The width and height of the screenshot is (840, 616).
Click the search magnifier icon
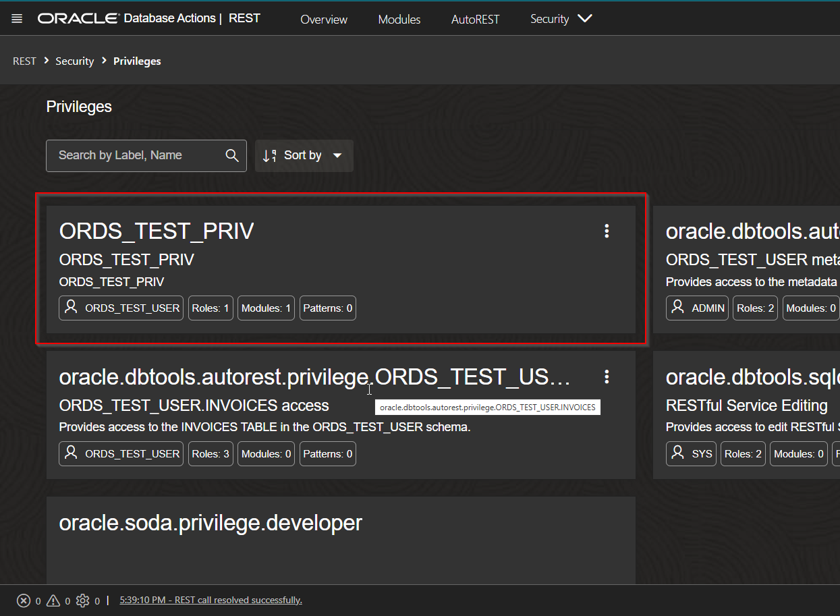coord(231,155)
